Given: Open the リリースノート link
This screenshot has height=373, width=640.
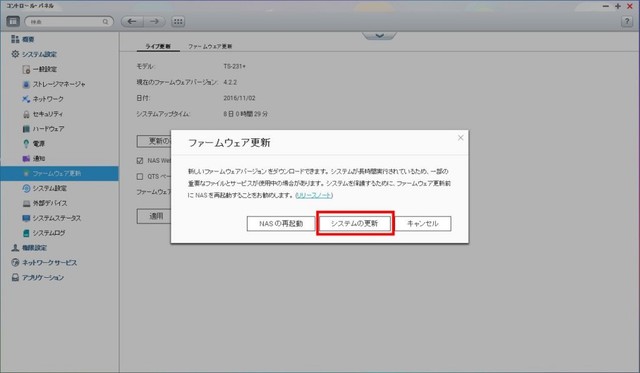Looking at the screenshot, I should click(313, 195).
